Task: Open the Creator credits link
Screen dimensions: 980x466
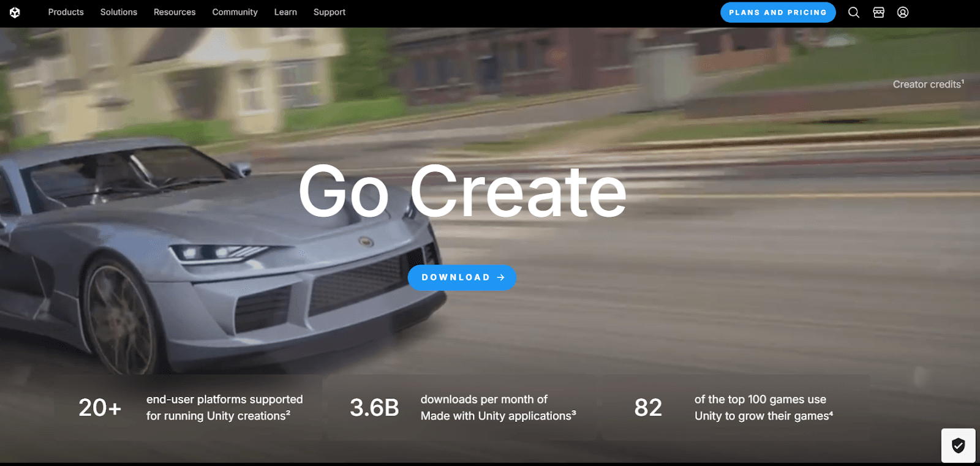Action: [x=929, y=85]
